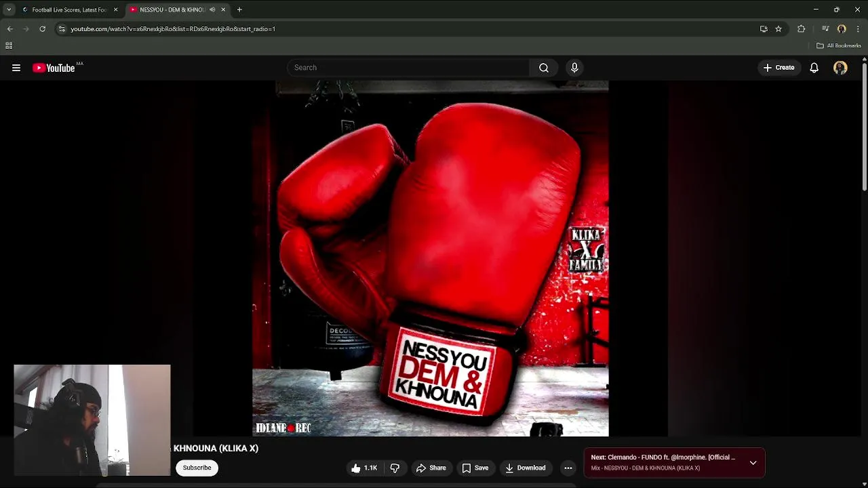Viewport: 868px width, 488px height.
Task: Open the Chrome extensions puzzle icon
Action: click(802, 28)
